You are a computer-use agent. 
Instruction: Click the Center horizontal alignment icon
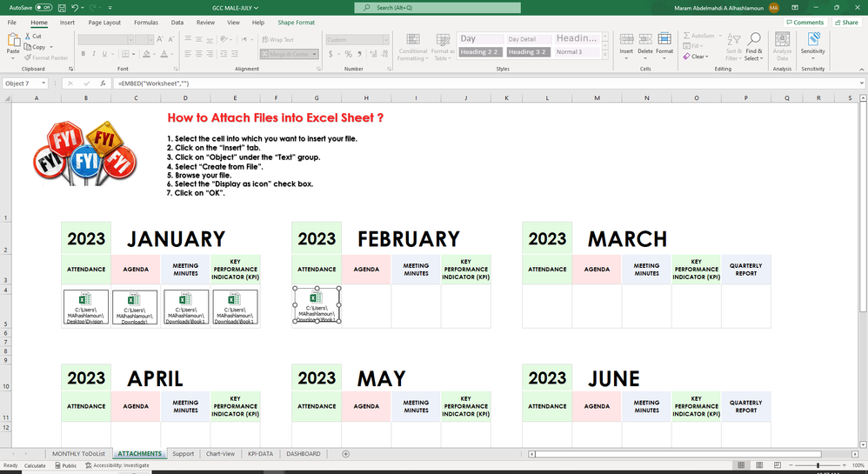tap(198, 54)
